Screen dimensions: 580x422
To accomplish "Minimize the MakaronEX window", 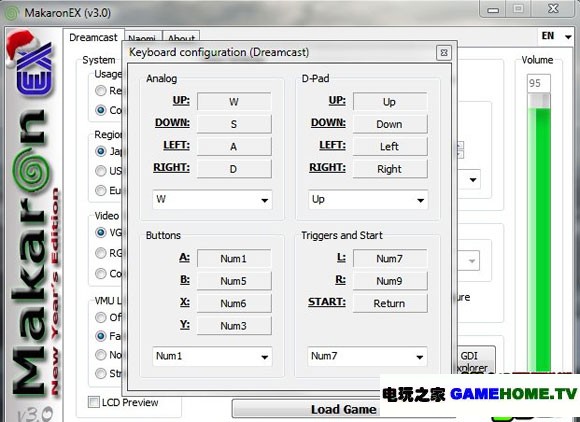I will pyautogui.click(x=493, y=9).
